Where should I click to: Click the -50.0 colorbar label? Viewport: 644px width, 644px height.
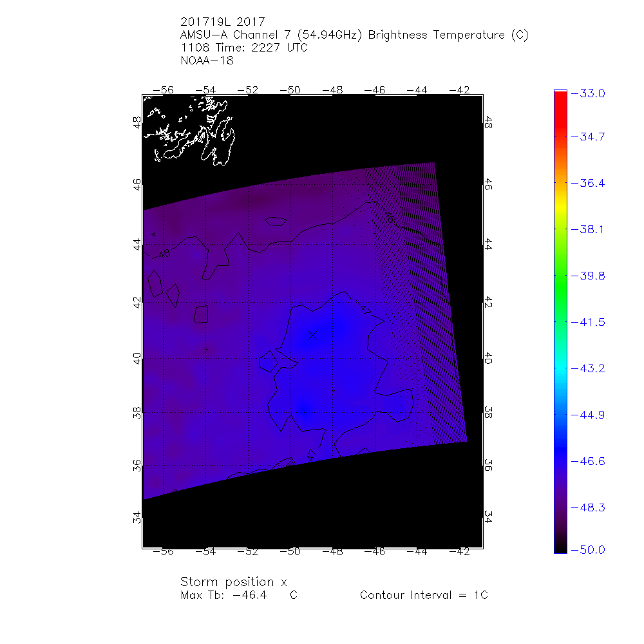(x=588, y=550)
